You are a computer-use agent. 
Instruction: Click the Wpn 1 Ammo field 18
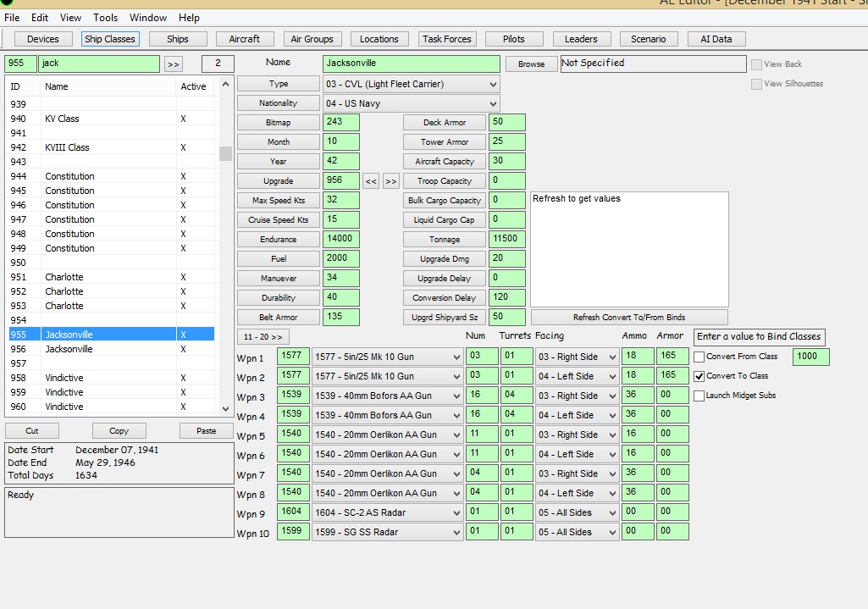[x=638, y=356]
